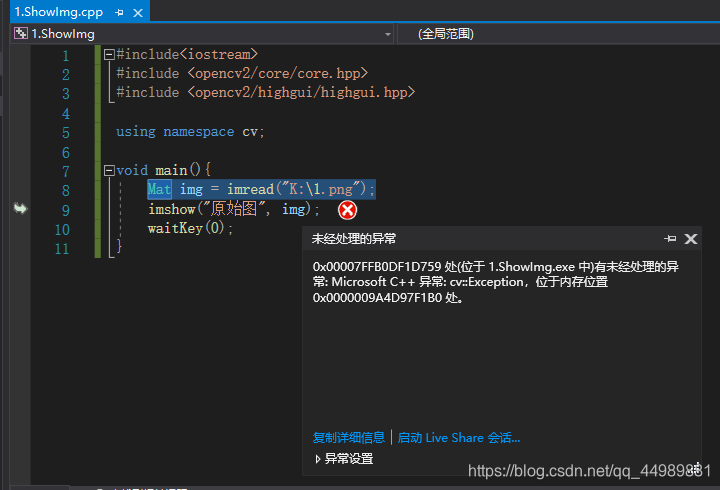This screenshot has width=720, height=490.
Task: Close the 未经处理的异常 exception popup
Action: pos(691,239)
